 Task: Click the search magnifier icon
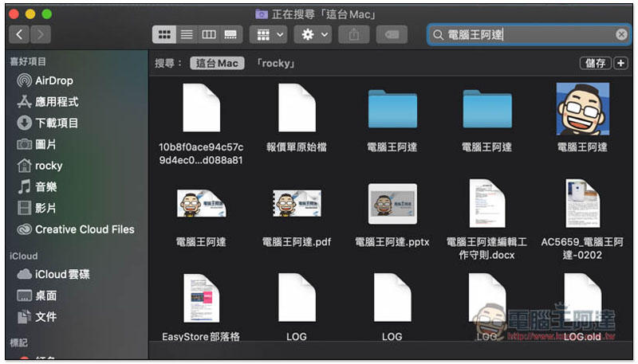[438, 34]
